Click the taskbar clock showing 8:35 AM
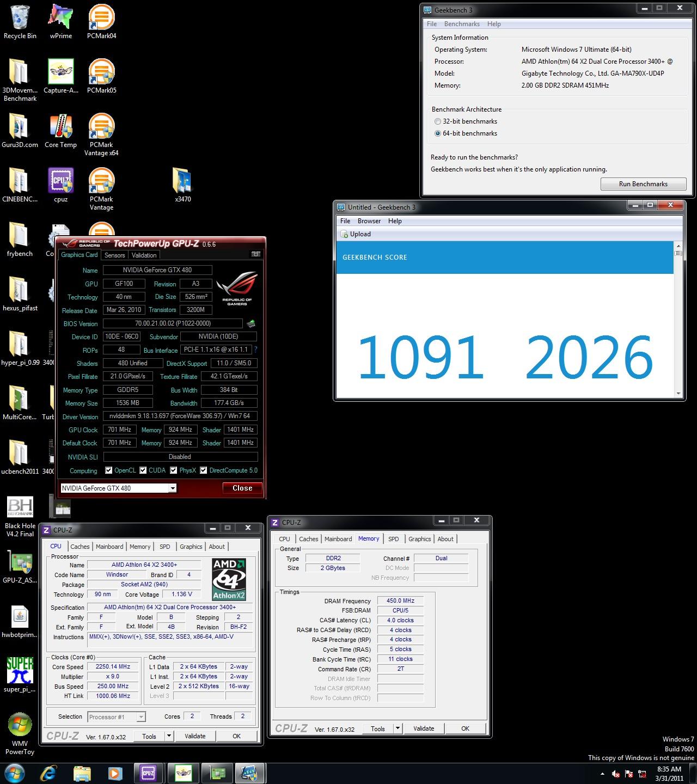 [x=669, y=774]
